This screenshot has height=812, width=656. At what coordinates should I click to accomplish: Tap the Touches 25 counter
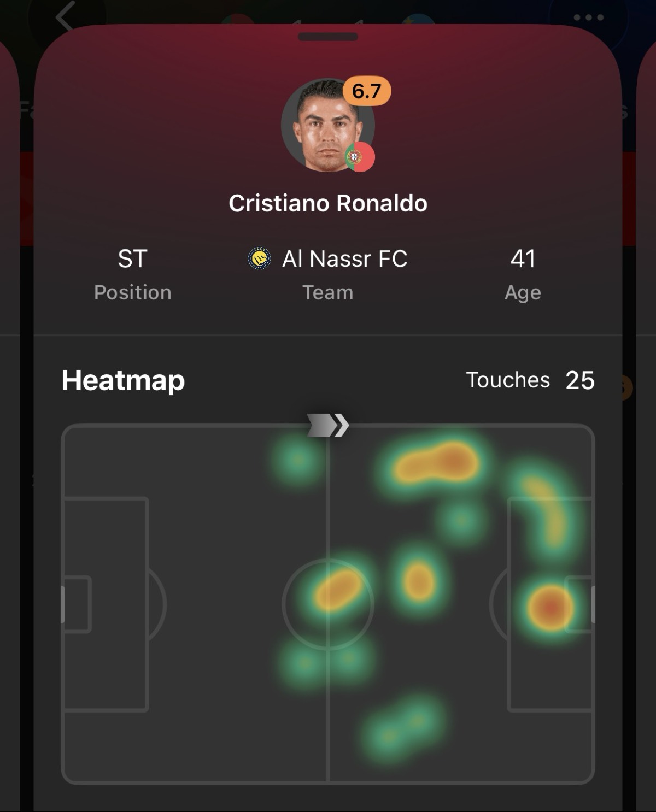[x=530, y=380]
